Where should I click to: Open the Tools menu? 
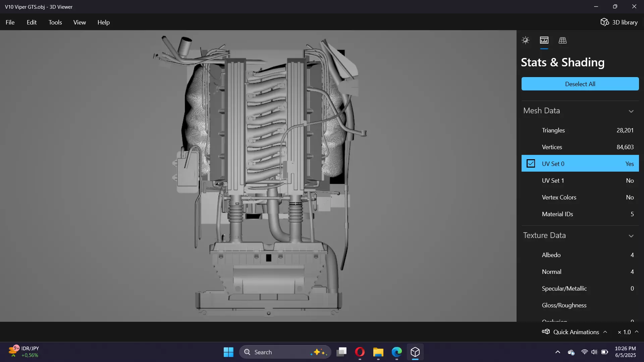click(55, 22)
